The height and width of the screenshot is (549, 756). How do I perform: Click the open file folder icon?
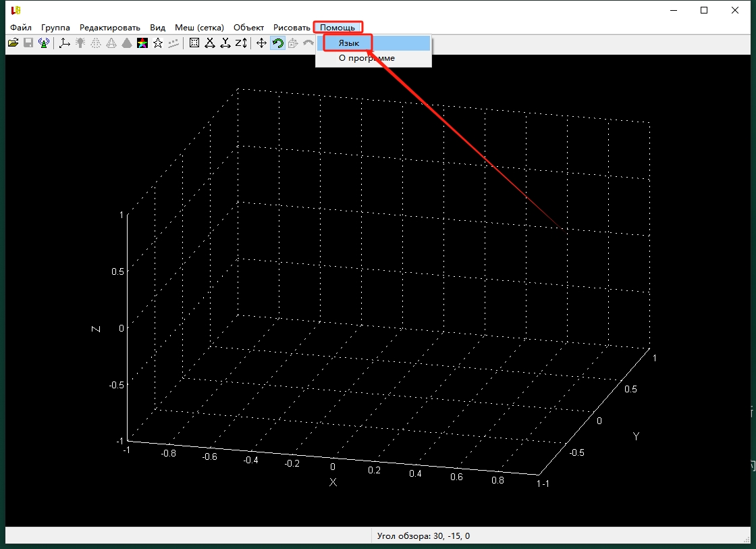point(13,43)
